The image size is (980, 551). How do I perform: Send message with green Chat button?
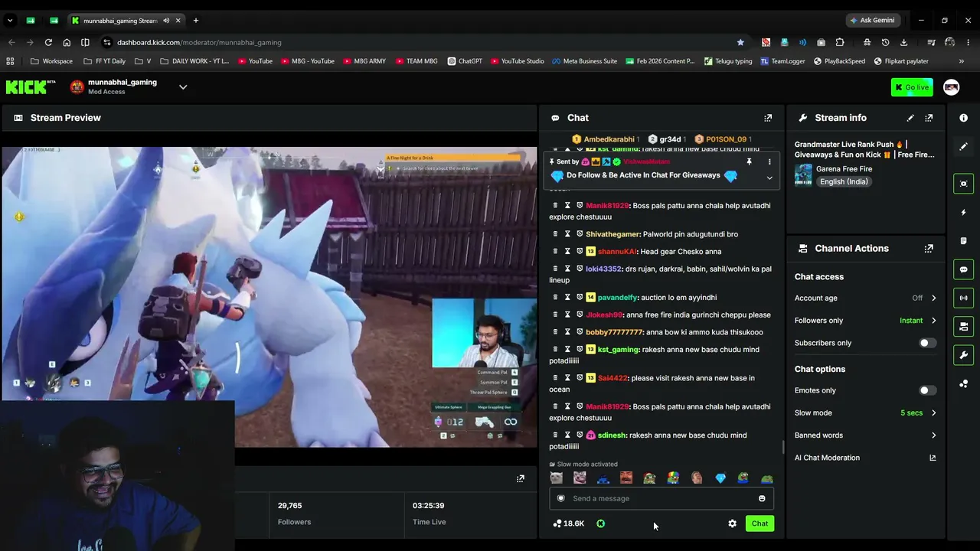(x=759, y=523)
